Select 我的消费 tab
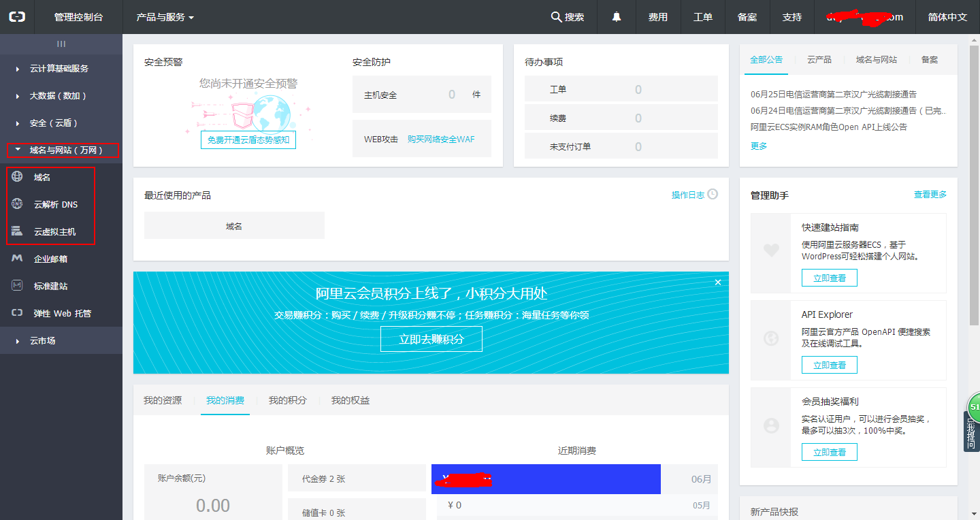Image resolution: width=980 pixels, height=520 pixels. point(225,400)
